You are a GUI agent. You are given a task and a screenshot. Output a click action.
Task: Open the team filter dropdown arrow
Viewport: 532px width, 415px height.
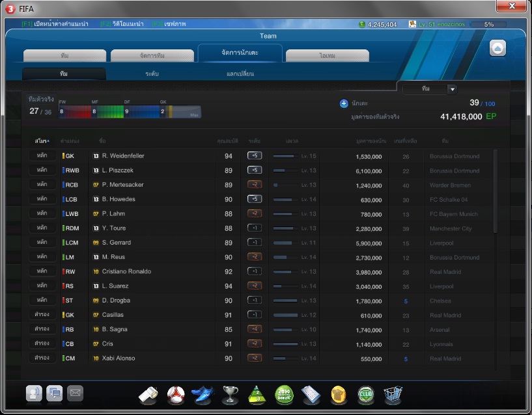[x=453, y=89]
